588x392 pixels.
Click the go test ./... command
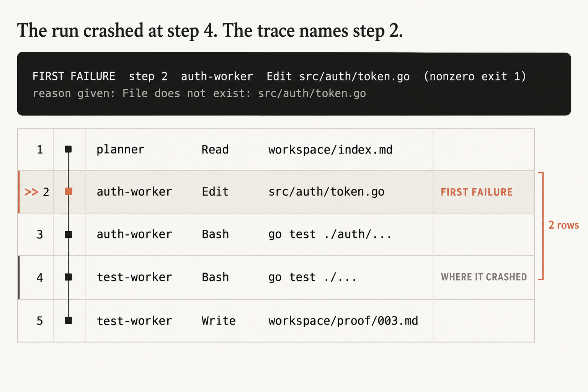[x=312, y=277]
